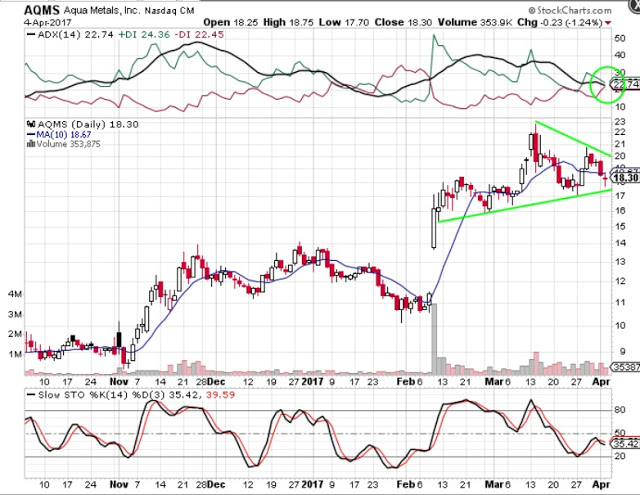Click the +DI 24.36 legend label
Image resolution: width=640 pixels, height=495 pixels.
[144, 35]
